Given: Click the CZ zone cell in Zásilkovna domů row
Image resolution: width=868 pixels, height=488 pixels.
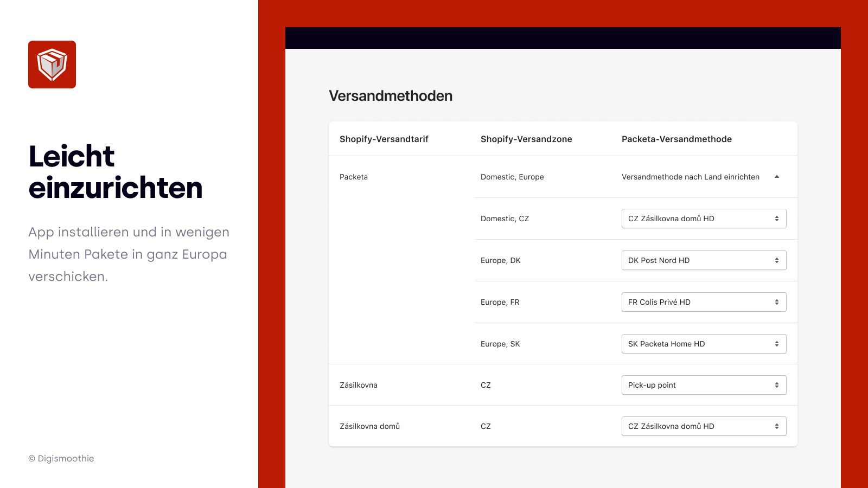Looking at the screenshot, I should pos(486,426).
